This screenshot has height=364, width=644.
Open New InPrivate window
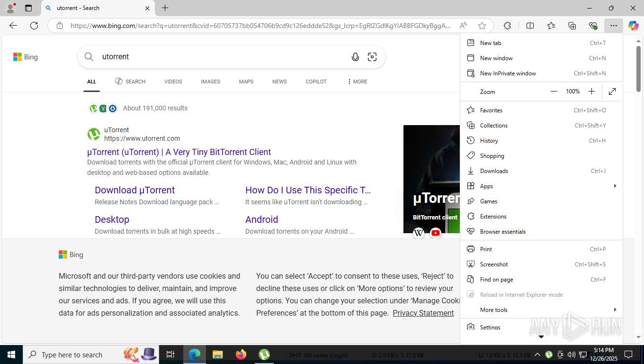tap(541, 73)
